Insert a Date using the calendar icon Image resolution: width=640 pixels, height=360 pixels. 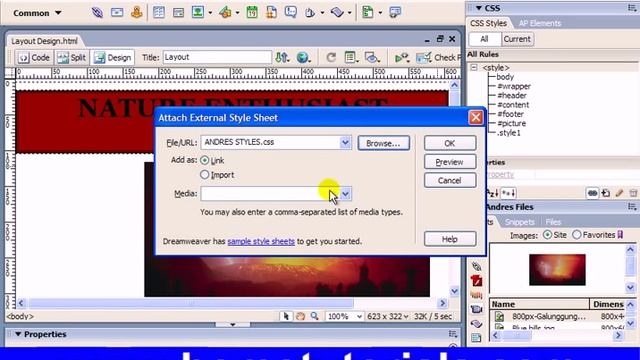click(252, 13)
